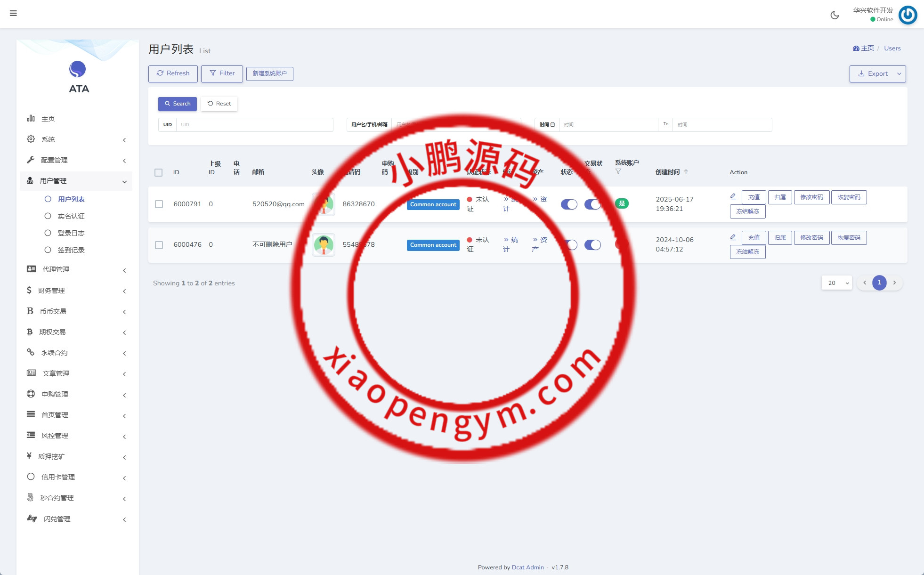This screenshot has width=924, height=575.
Task: Toggle dark mode moon icon
Action: [x=835, y=15]
